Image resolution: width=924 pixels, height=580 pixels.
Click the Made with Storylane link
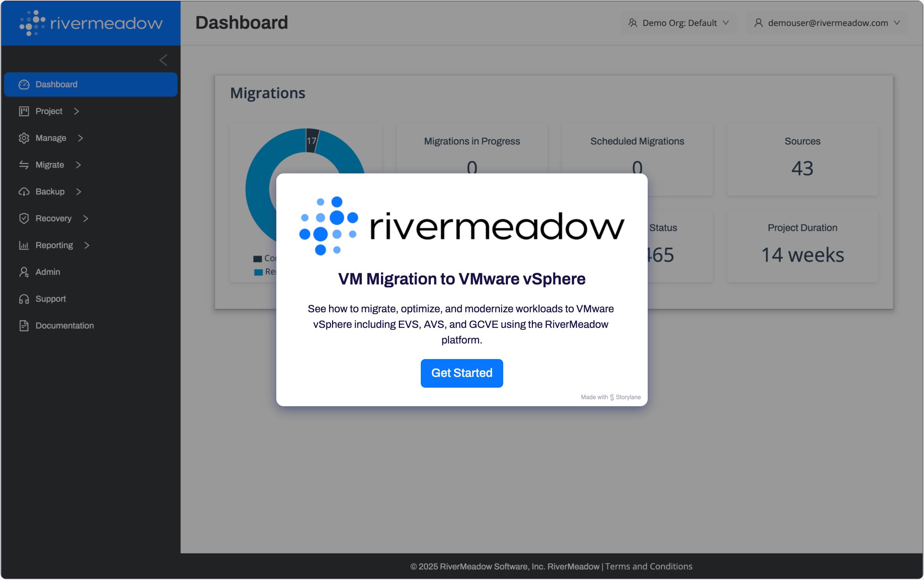point(610,397)
